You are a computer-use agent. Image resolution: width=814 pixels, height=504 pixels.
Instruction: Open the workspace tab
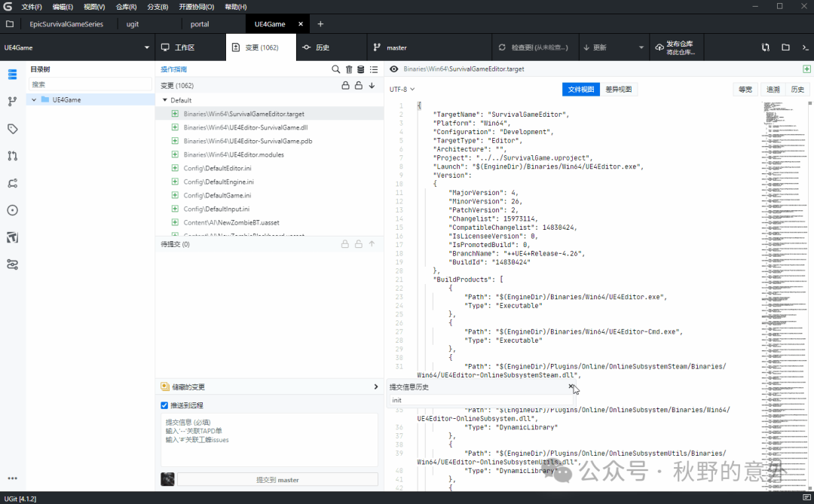[191, 47]
